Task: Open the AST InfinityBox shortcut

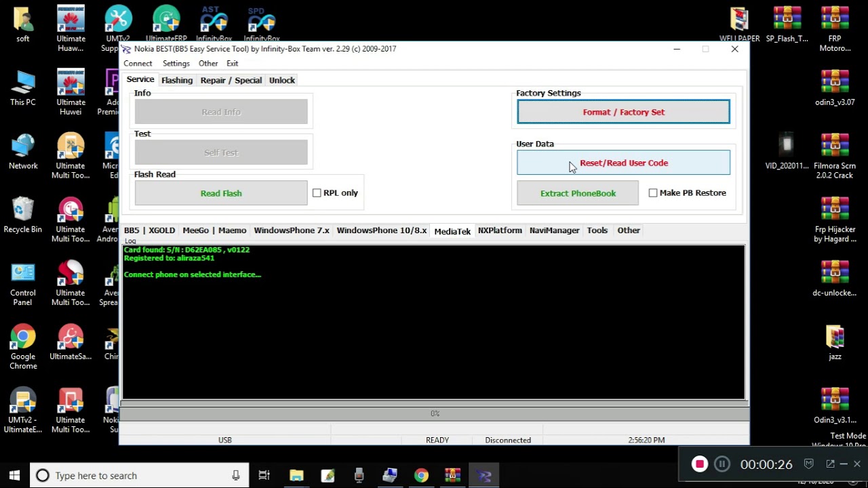Action: [214, 24]
